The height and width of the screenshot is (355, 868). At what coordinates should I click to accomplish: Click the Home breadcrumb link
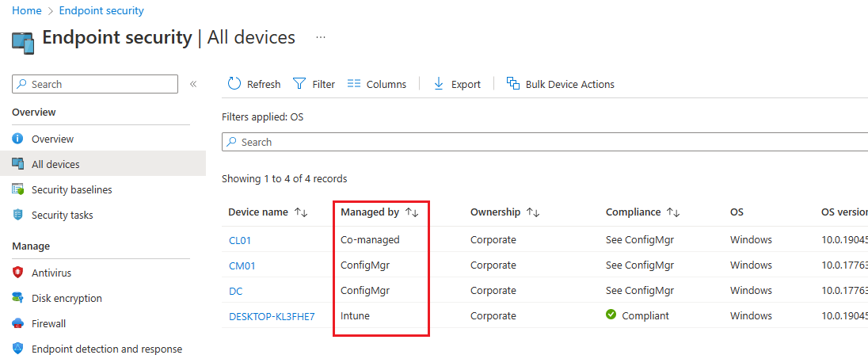[x=27, y=10]
